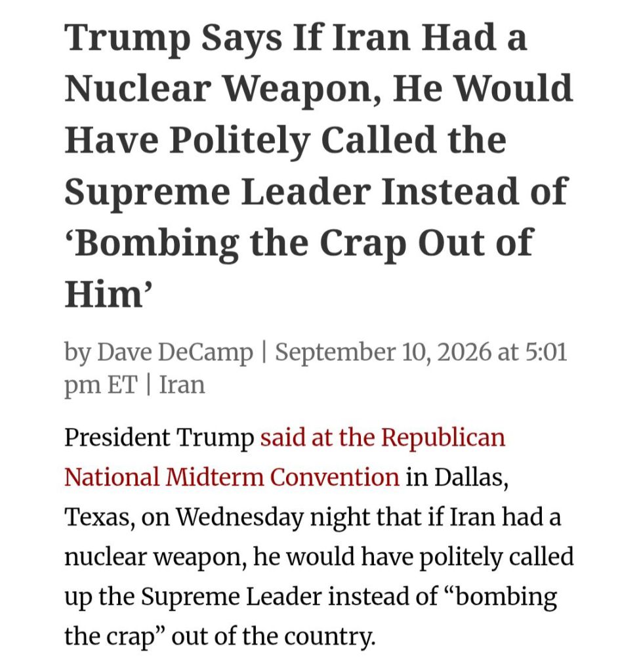Click the 'said at the Republican' red hyperlink
This screenshot has width=641, height=672.
(x=383, y=438)
